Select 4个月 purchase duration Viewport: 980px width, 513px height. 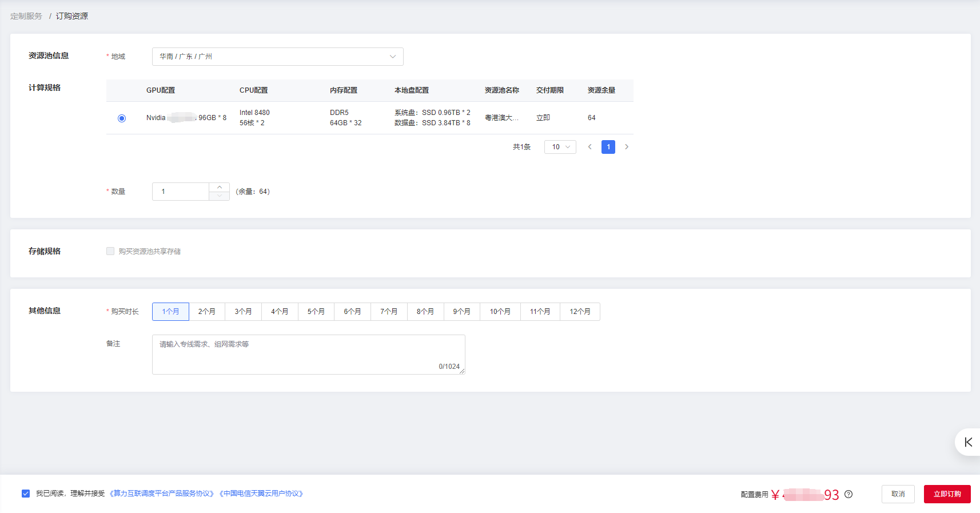click(280, 312)
